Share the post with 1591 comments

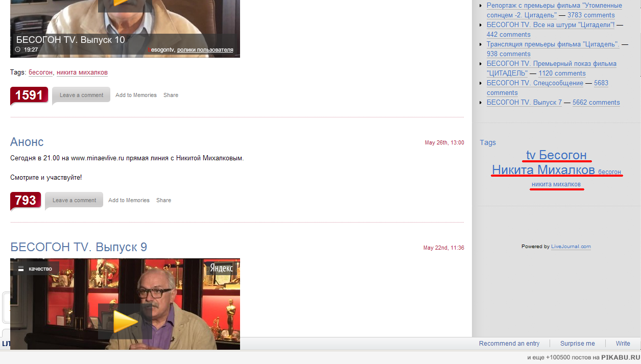point(171,95)
